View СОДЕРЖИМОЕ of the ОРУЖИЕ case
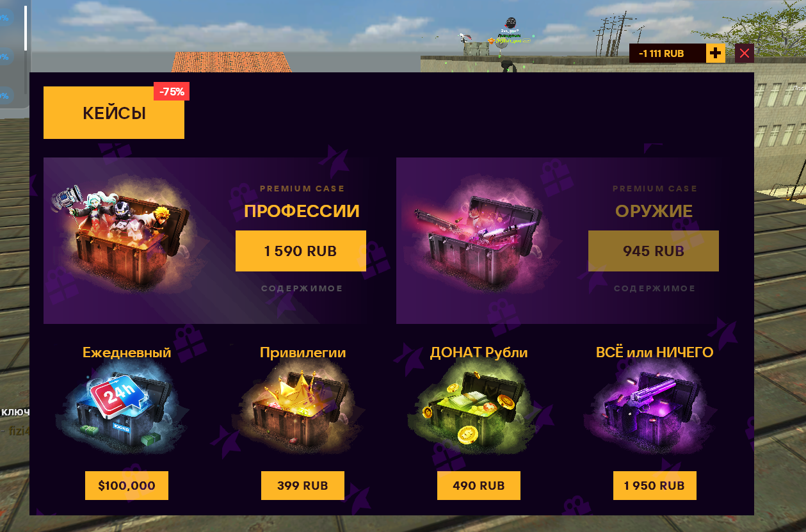806x532 pixels. pos(654,289)
